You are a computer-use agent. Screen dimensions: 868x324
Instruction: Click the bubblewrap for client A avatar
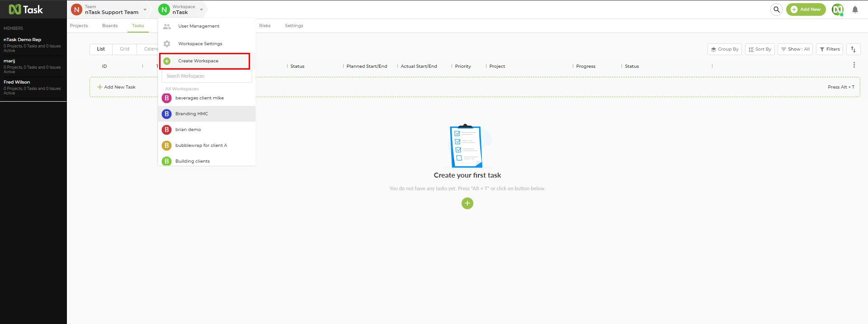click(x=167, y=146)
